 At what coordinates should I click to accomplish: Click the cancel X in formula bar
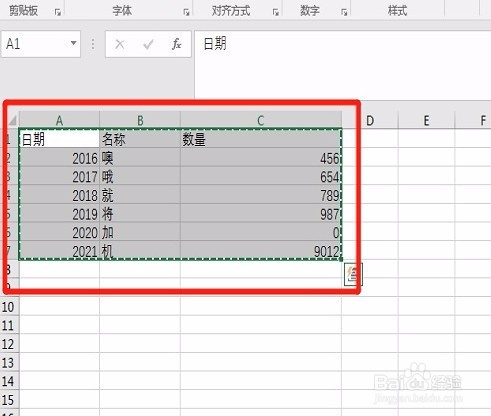pos(120,44)
